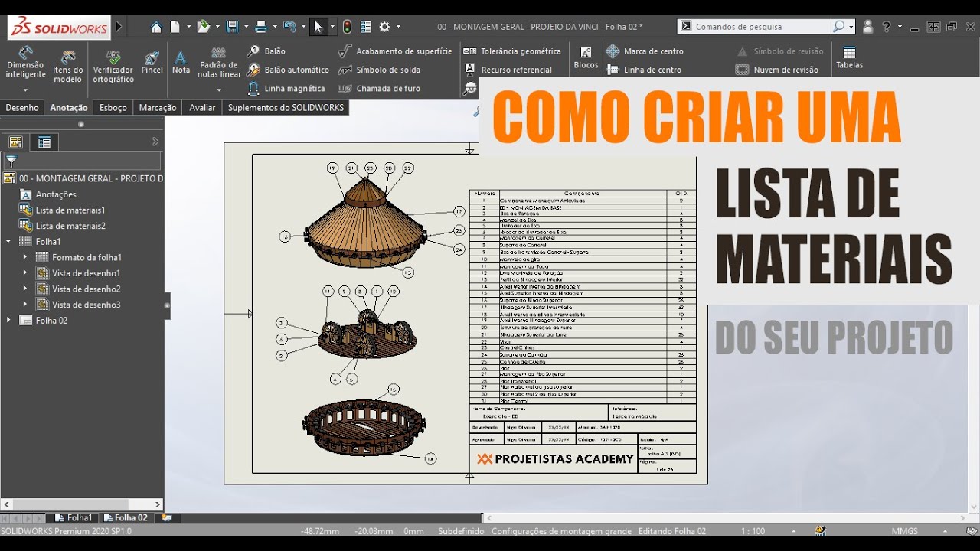Click the Rebuild traffic light icon
The width and height of the screenshot is (980, 551).
tap(347, 27)
